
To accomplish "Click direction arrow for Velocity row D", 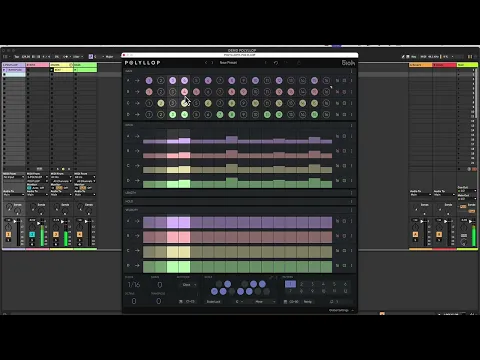I will click(x=137, y=266).
